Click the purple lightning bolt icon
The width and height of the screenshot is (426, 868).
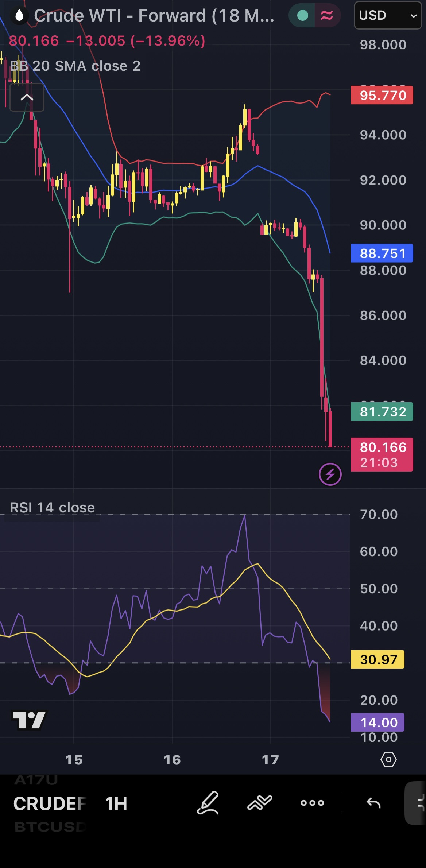coord(330,474)
